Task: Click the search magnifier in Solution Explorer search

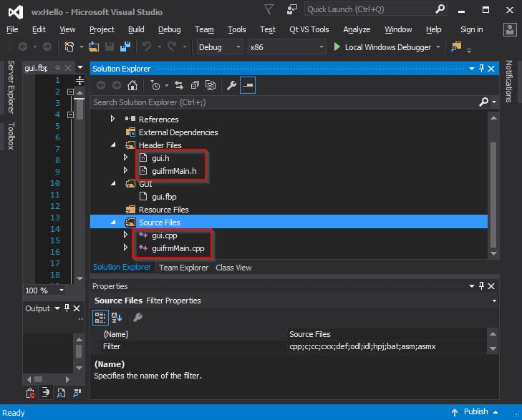Action: click(483, 102)
